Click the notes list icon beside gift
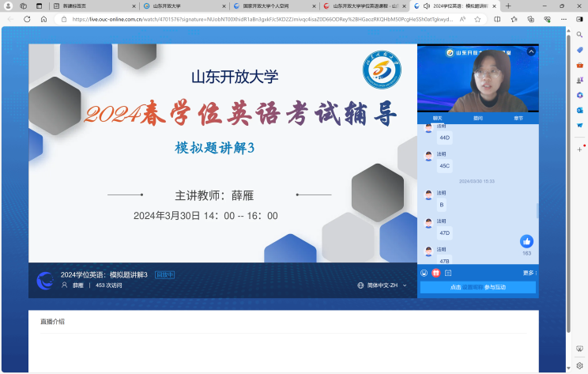Image resolution: width=588 pixels, height=374 pixels. [x=447, y=273]
